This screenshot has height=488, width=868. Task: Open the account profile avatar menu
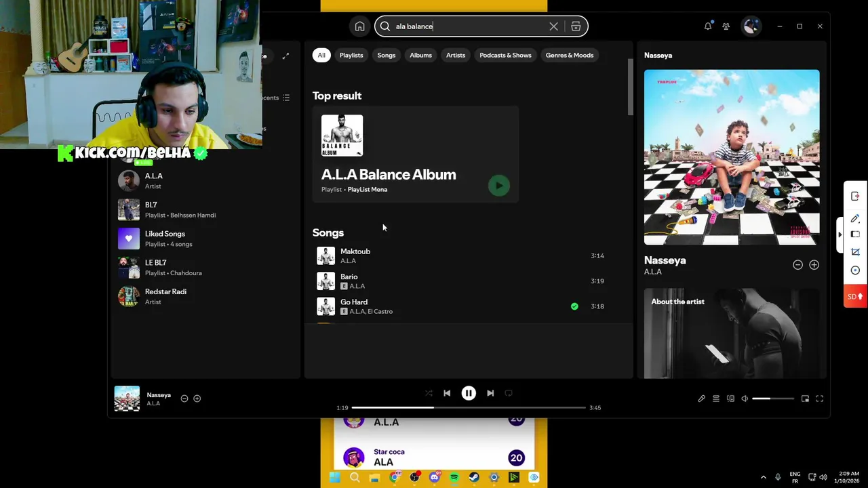point(751,26)
